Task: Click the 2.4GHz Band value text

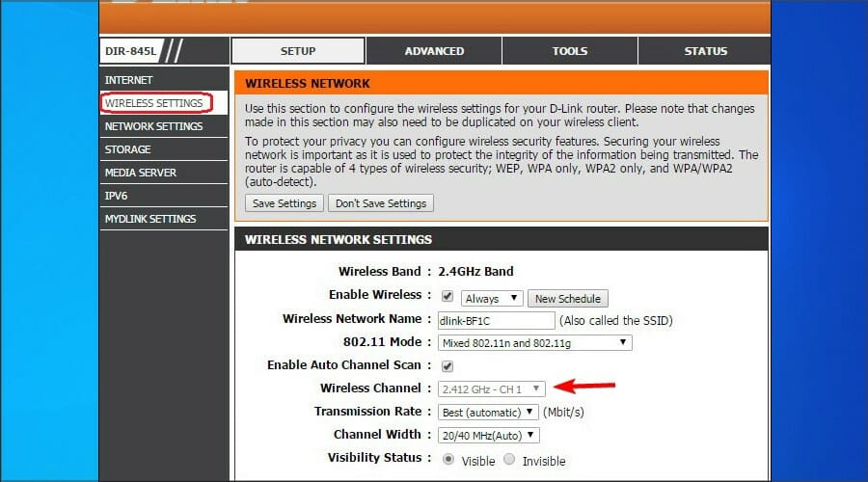Action: (x=475, y=271)
